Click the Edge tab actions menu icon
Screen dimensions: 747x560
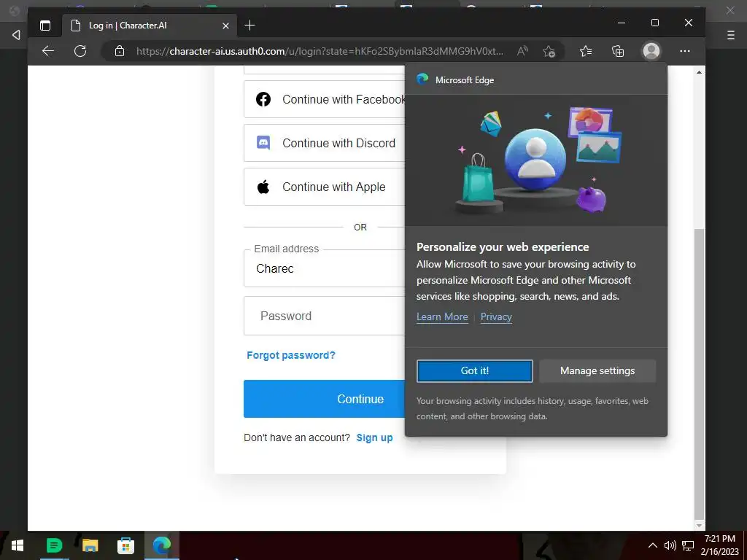click(x=45, y=26)
